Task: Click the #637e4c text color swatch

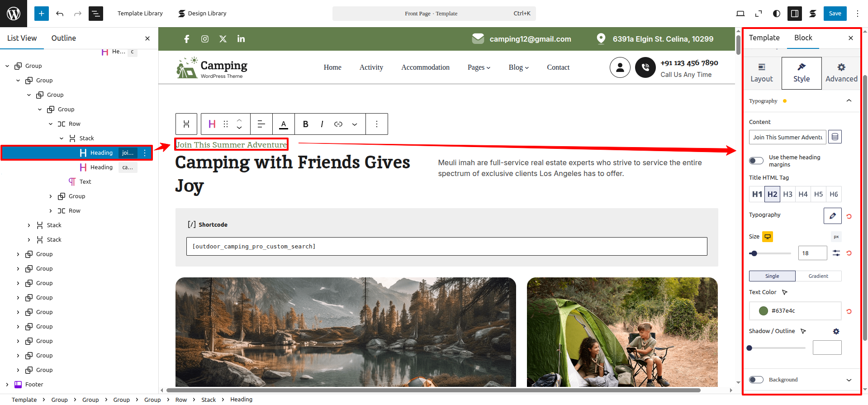Action: click(x=764, y=311)
